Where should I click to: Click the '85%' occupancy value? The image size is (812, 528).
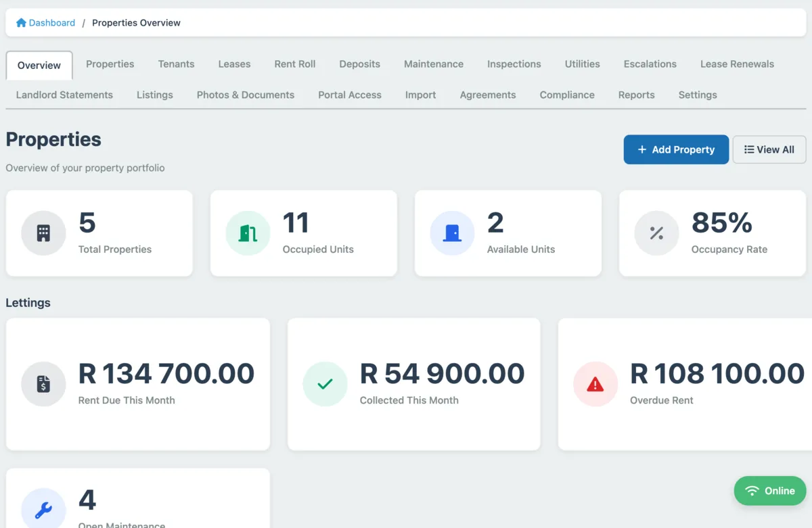722,222
